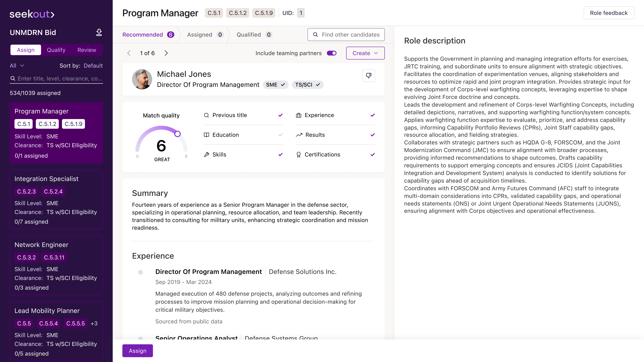This screenshot has width=644, height=362.
Task: Click the match quality gauge handle
Action: 178,134
